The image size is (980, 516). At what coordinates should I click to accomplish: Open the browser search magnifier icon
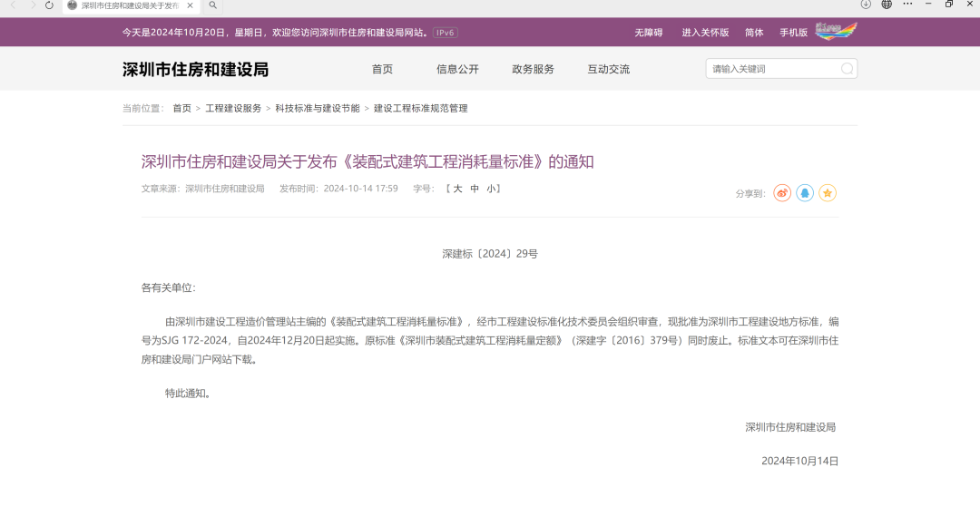(x=213, y=5)
